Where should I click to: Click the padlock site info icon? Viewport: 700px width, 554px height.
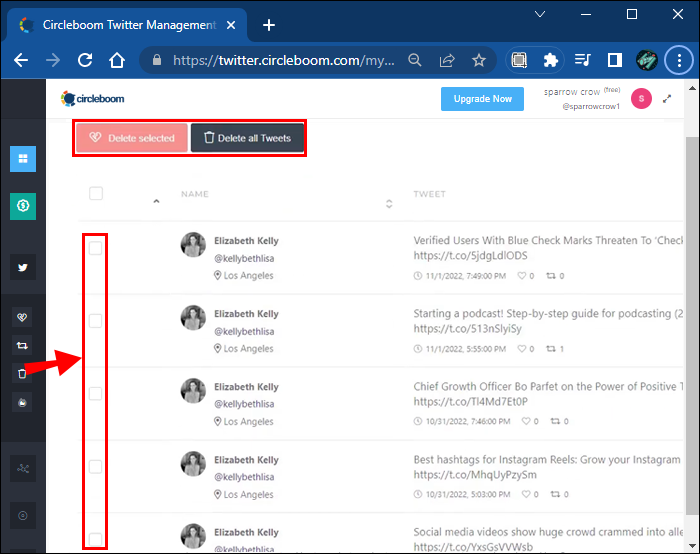pos(157,60)
